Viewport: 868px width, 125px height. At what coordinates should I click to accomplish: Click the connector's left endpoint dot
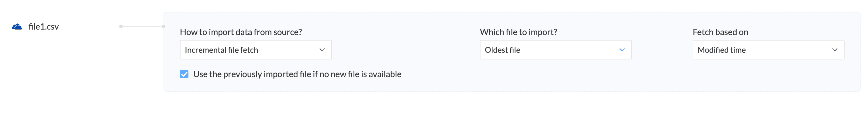pyautogui.click(x=121, y=26)
